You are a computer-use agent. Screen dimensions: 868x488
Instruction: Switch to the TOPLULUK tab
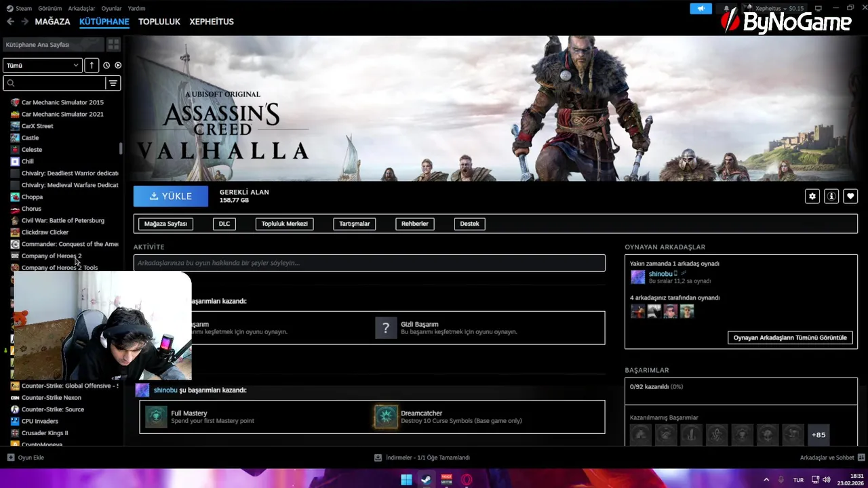(159, 22)
